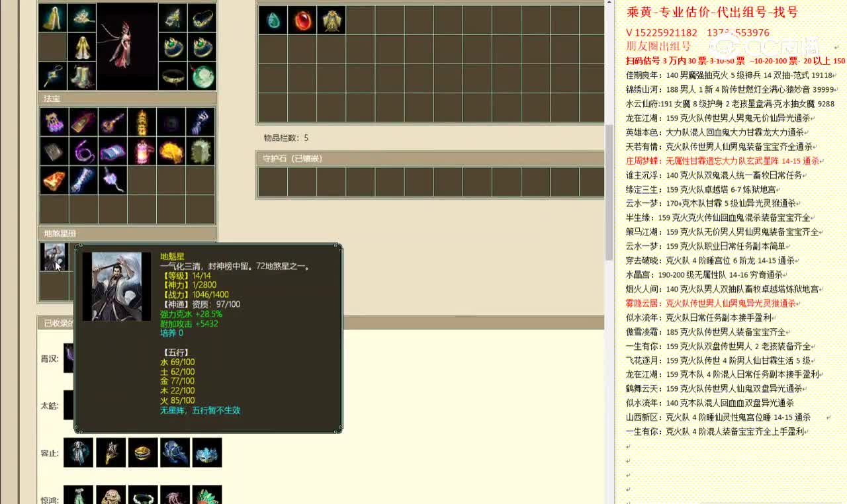
Task: Click the 谁主沉浮 listing row
Action: 716,175
